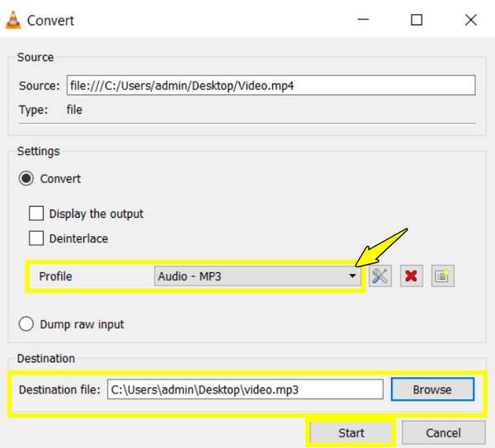Open the Profile dropdown showing Audio - MP3
This screenshot has width=495, height=448.
coord(257,276)
